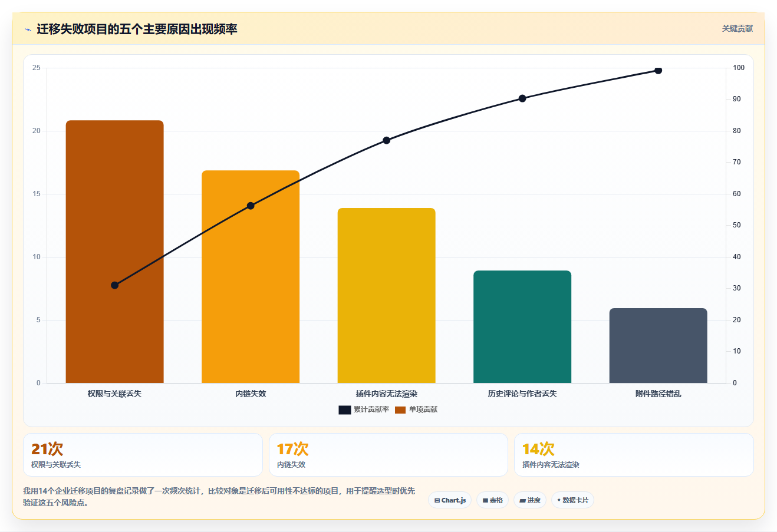777x532 pixels.
Task: Click the 14次 figure
Action: tap(538, 449)
